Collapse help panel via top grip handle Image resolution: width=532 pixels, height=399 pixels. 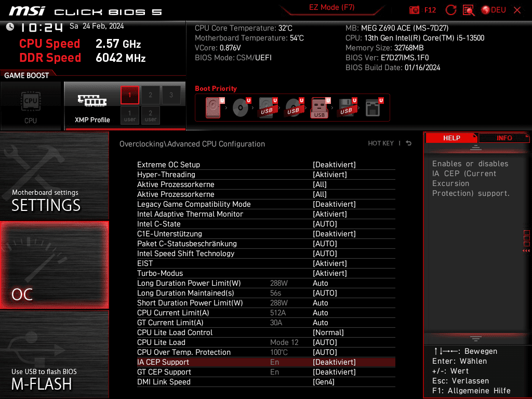click(x=475, y=148)
